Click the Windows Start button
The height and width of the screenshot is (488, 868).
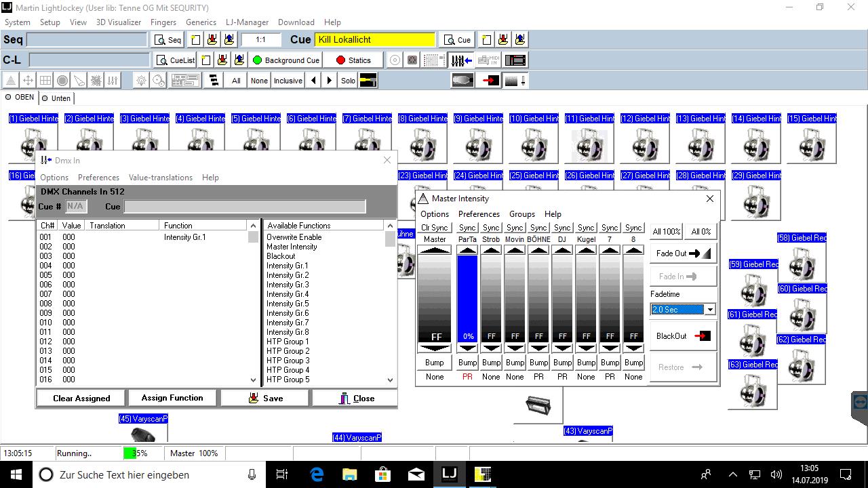point(16,474)
